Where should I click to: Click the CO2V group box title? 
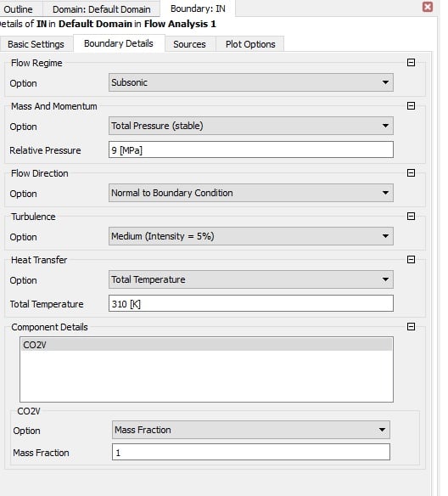[x=29, y=411]
